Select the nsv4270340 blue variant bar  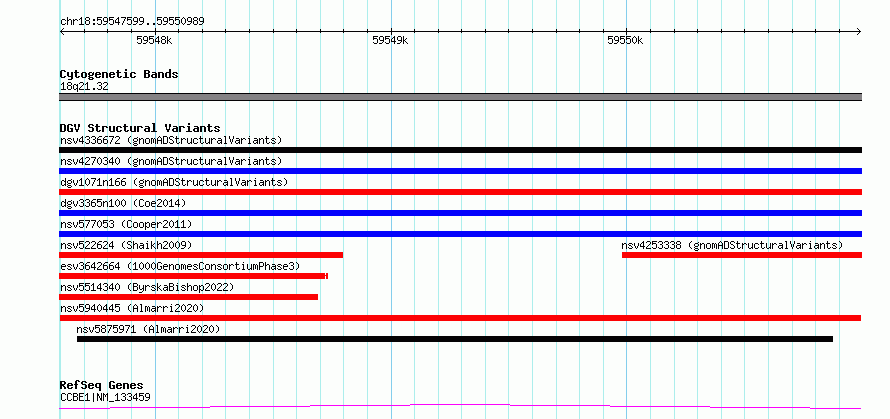click(x=460, y=171)
